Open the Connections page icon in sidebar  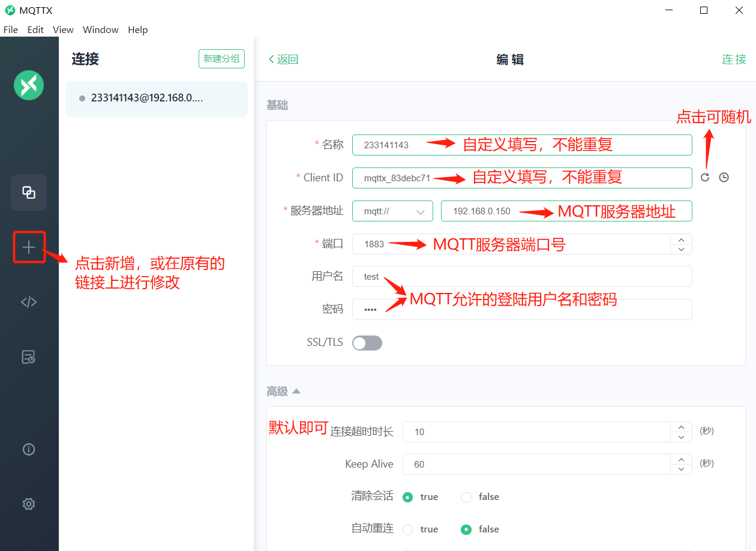click(29, 193)
